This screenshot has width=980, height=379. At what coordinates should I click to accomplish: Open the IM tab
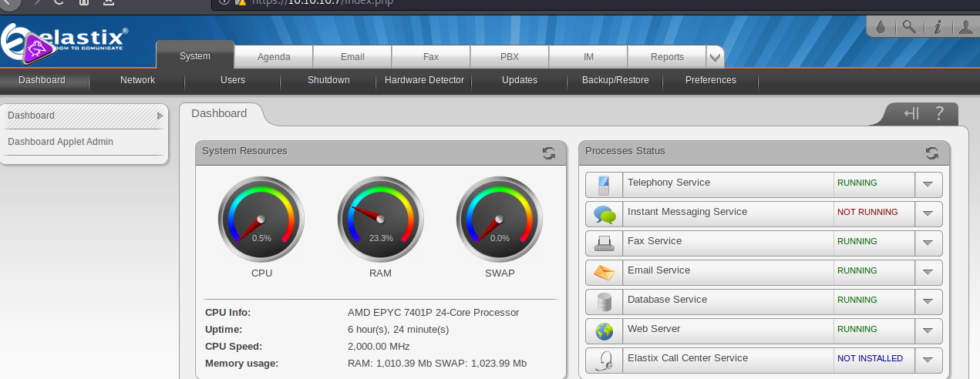(x=588, y=57)
